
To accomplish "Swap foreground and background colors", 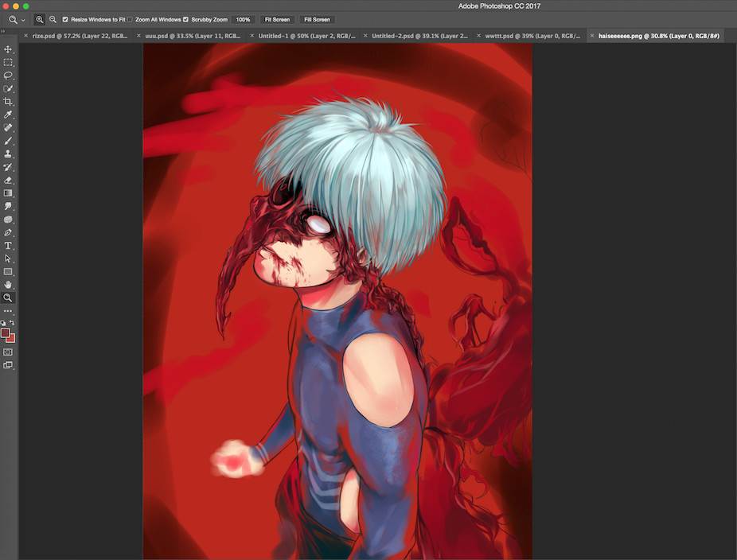I will 12,323.
